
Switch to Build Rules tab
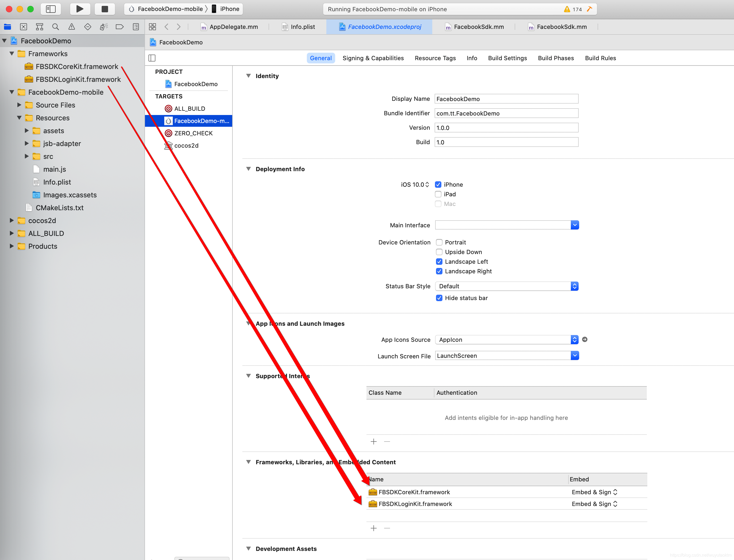[600, 58]
